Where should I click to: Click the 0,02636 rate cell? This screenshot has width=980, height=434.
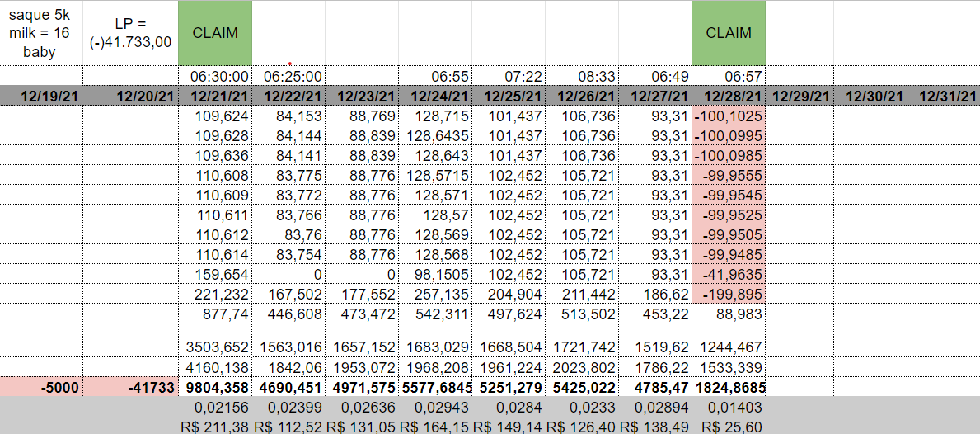point(362,408)
